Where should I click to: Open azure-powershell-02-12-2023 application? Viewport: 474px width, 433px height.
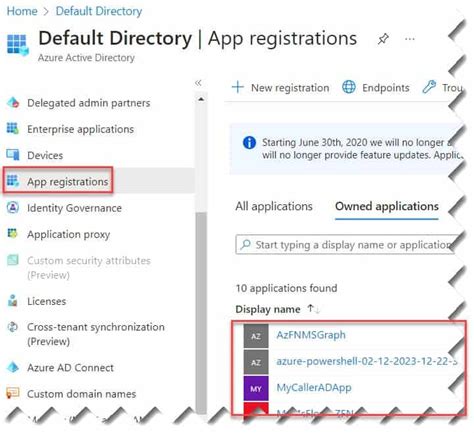[x=367, y=361]
